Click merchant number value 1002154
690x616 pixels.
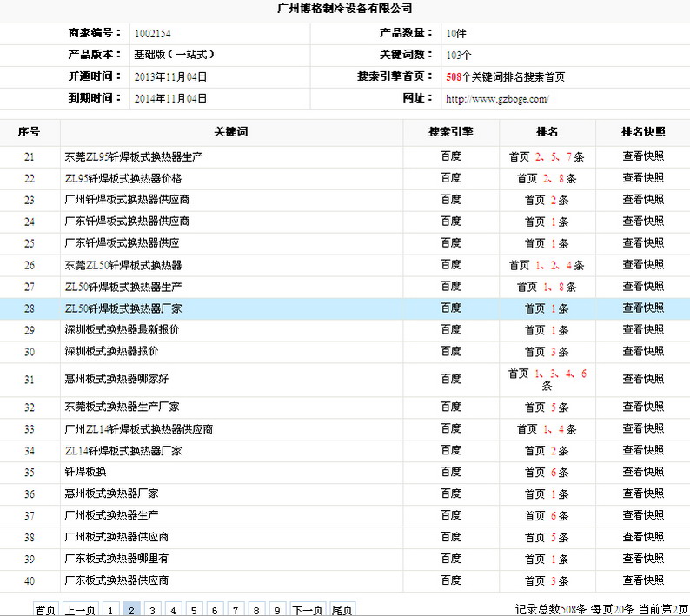click(153, 34)
